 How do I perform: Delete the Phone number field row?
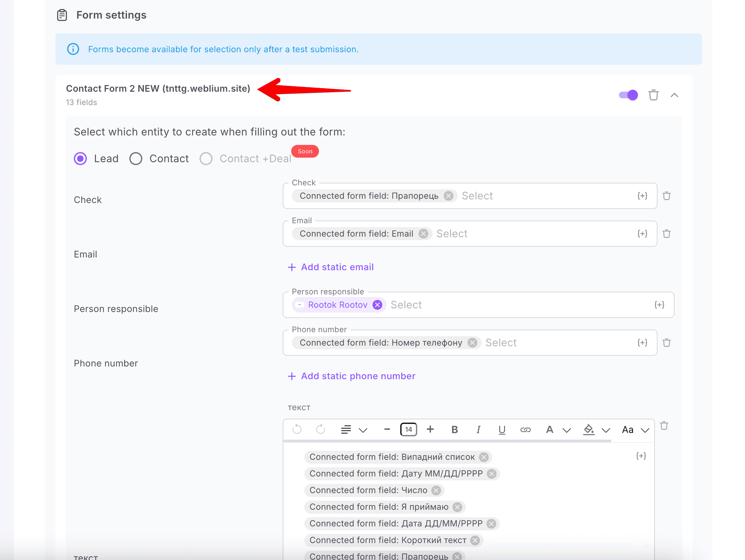(667, 343)
